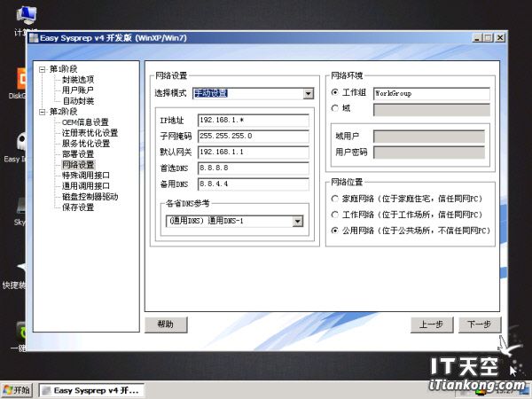The image size is (532, 399).
Task: Click the 备用DNS input field
Action: pos(253,184)
